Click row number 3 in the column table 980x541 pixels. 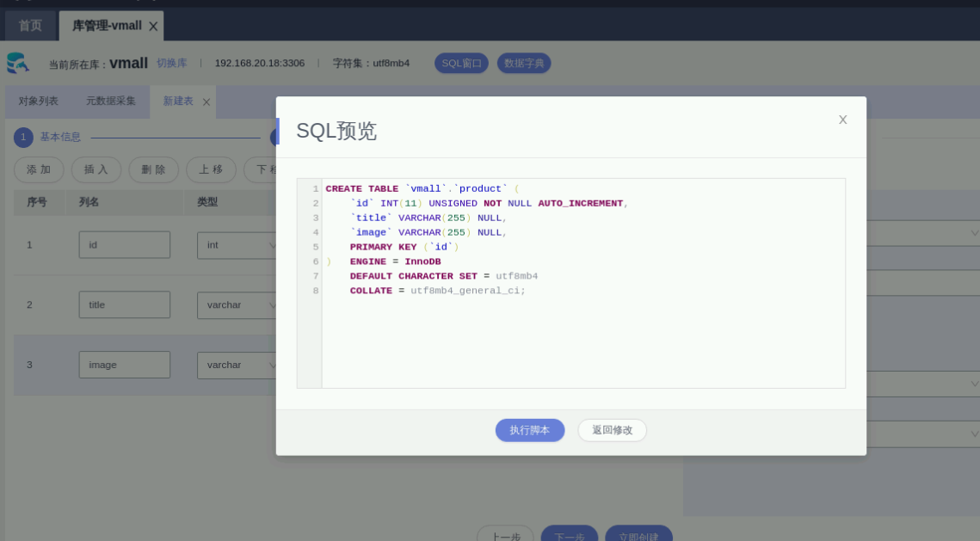click(x=29, y=365)
